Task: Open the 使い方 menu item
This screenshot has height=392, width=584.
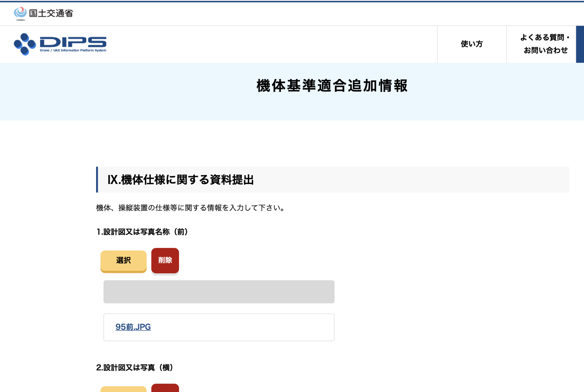Action: coord(472,44)
